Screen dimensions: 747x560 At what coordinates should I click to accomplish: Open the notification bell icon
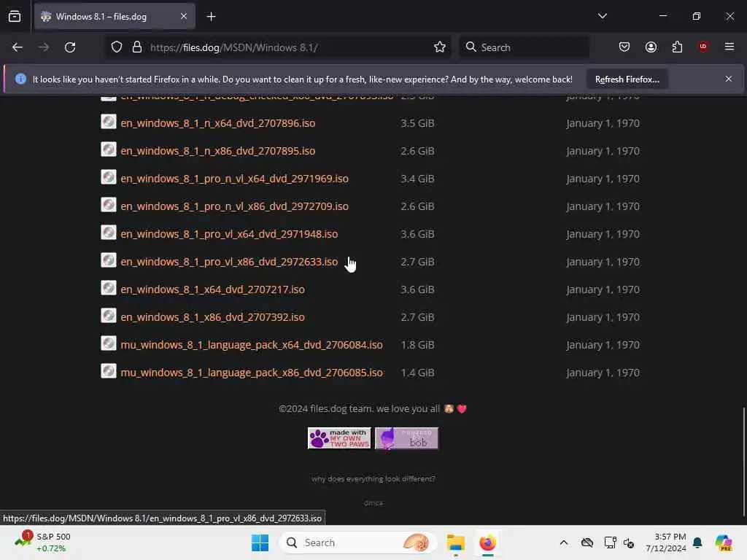[697, 542]
